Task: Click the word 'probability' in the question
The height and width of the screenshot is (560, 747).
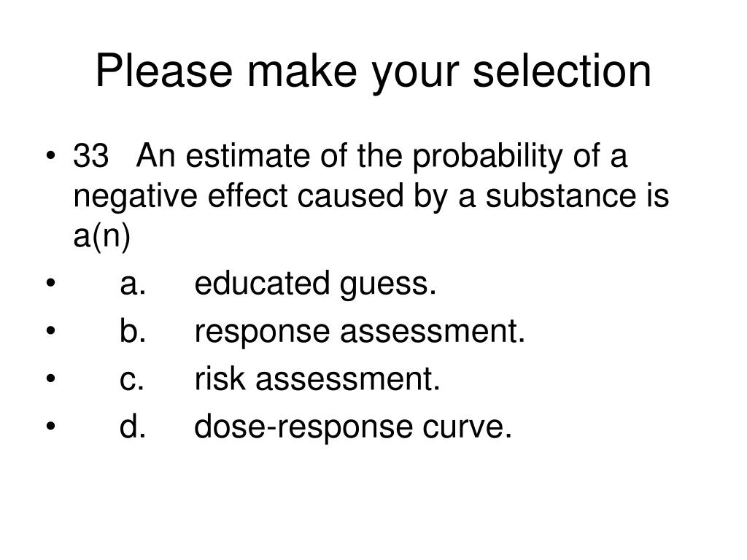Action: (x=487, y=157)
